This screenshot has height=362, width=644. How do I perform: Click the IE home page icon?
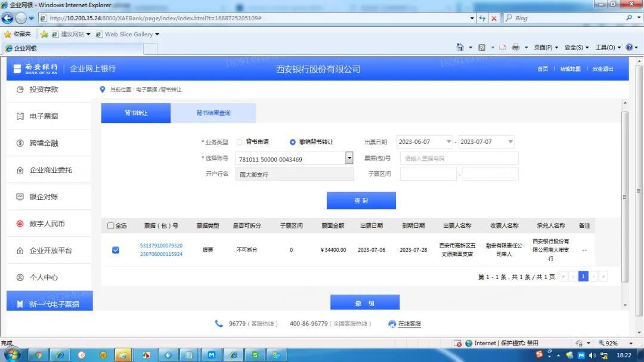pos(460,47)
